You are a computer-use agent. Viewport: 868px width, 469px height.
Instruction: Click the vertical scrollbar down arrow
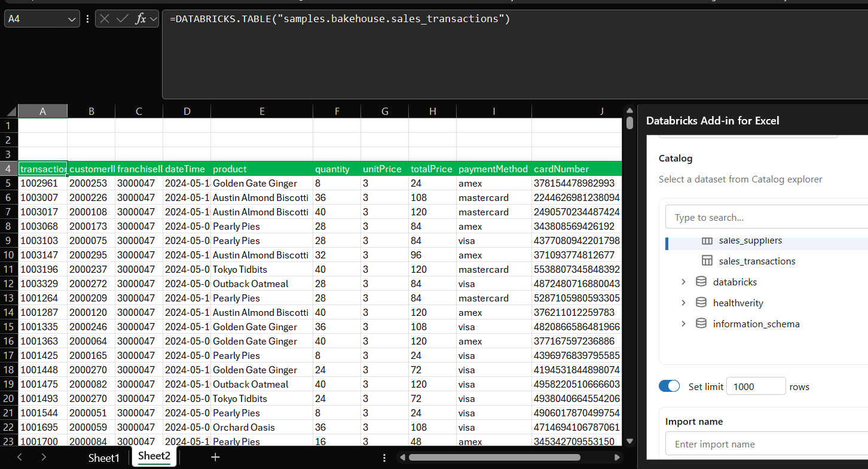point(629,441)
